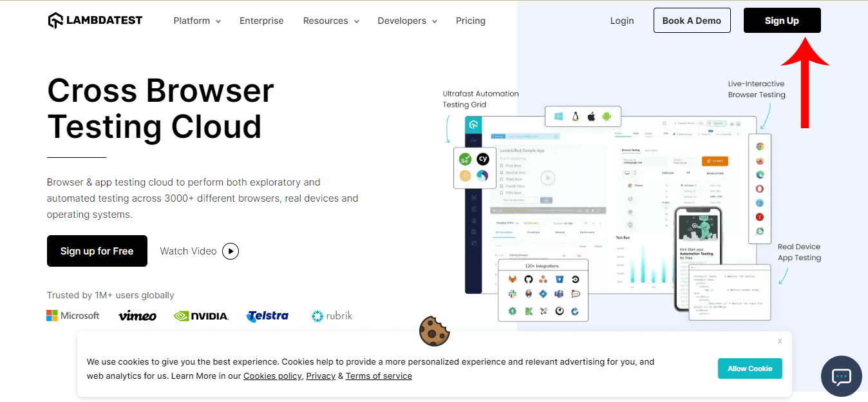The height and width of the screenshot is (402, 868).
Task: Click the Internet Explorer icon in browser strip
Action: (x=760, y=231)
